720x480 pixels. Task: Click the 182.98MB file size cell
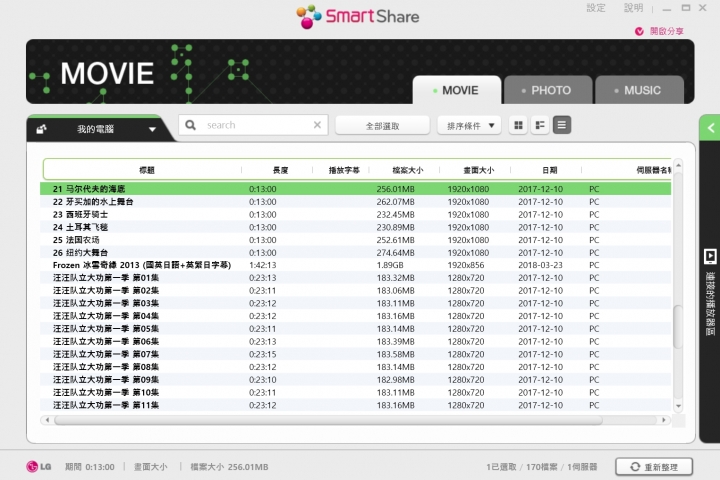395,380
